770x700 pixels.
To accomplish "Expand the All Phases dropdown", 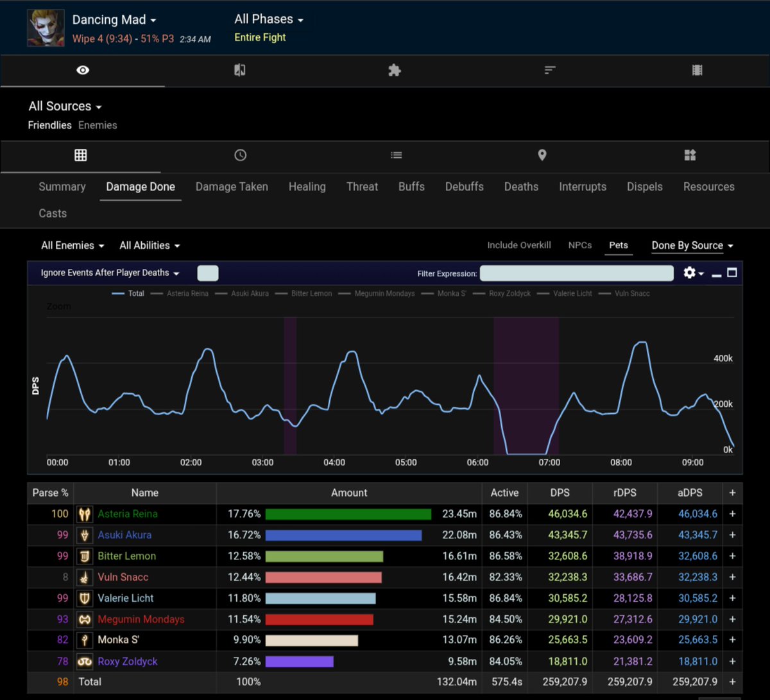I will tap(269, 19).
